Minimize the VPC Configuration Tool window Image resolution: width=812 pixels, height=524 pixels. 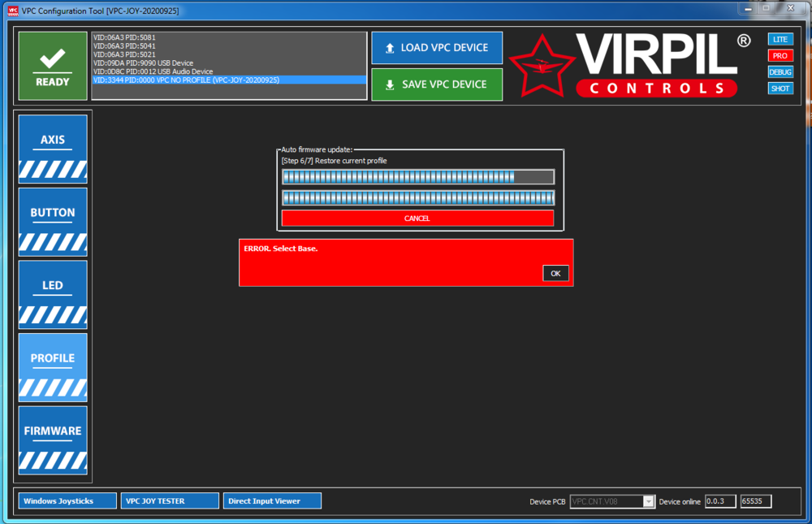coord(749,8)
